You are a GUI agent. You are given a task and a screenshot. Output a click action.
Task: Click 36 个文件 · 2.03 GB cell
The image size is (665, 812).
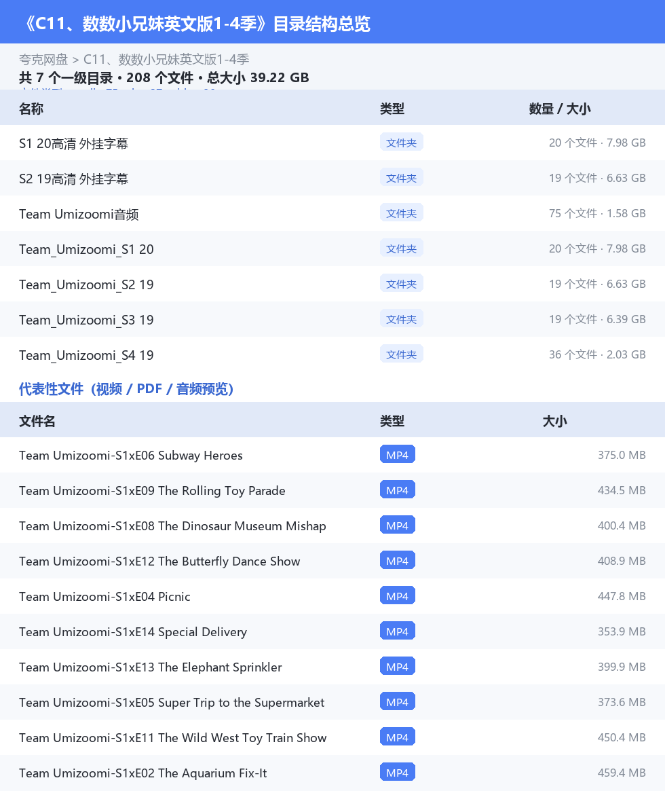597,354
